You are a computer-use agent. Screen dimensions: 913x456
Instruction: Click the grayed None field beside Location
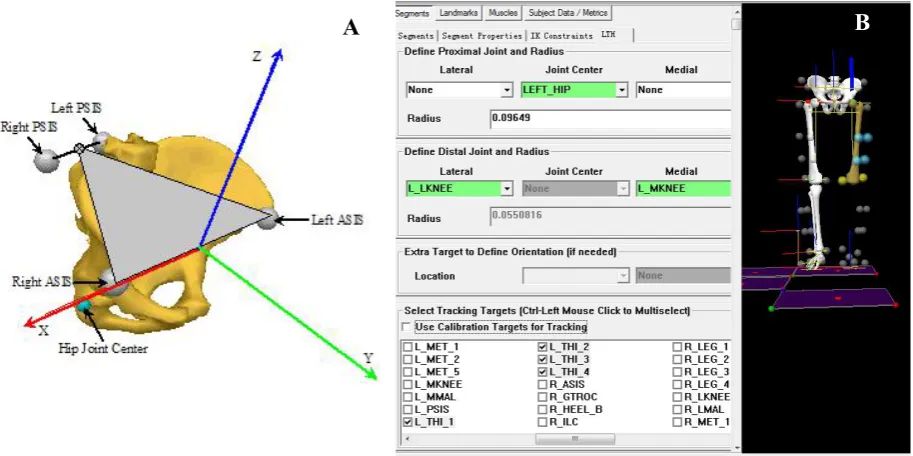683,275
